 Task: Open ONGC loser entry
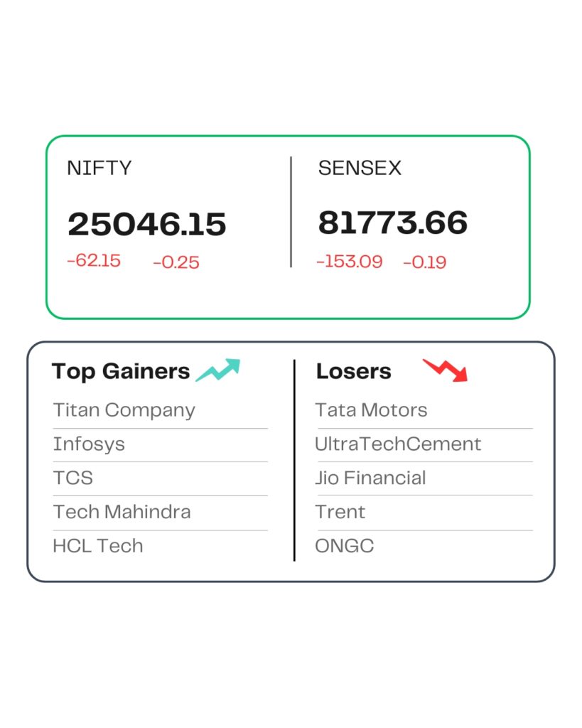click(345, 546)
